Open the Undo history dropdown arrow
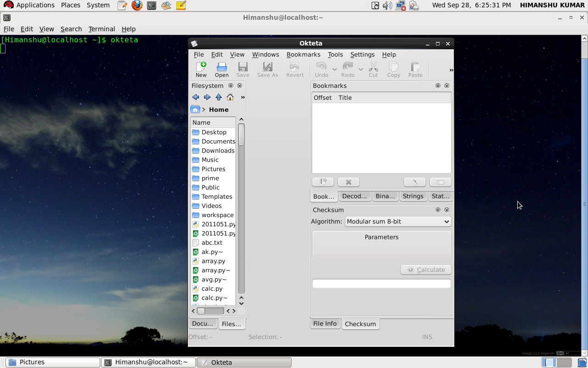 pos(334,69)
